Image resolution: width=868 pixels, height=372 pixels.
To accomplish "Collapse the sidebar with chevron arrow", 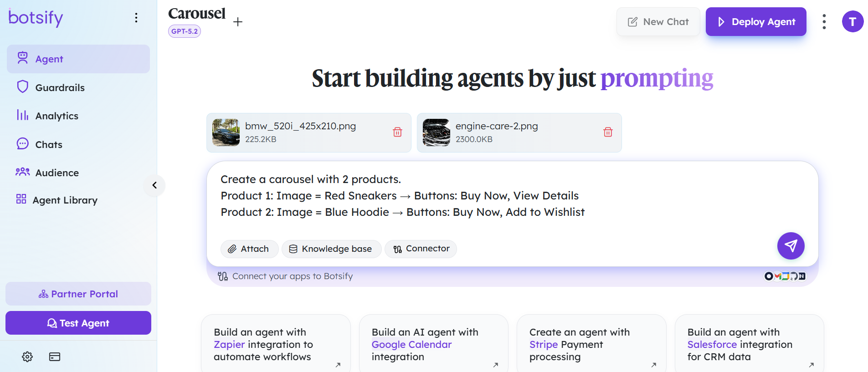I will coord(154,185).
